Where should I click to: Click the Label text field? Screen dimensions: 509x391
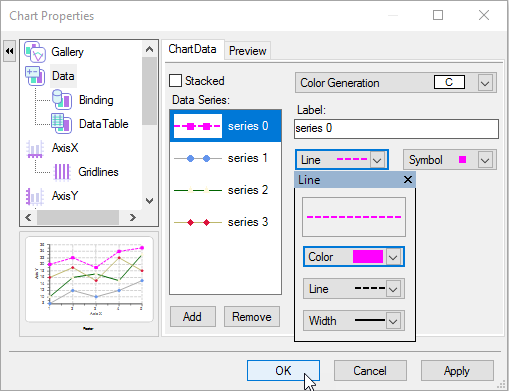396,129
